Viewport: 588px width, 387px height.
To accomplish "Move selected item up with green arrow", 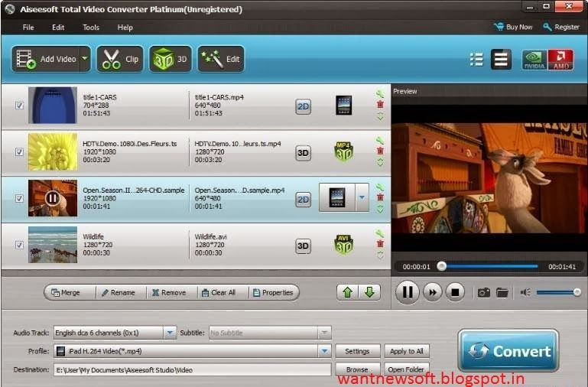I will (x=348, y=292).
